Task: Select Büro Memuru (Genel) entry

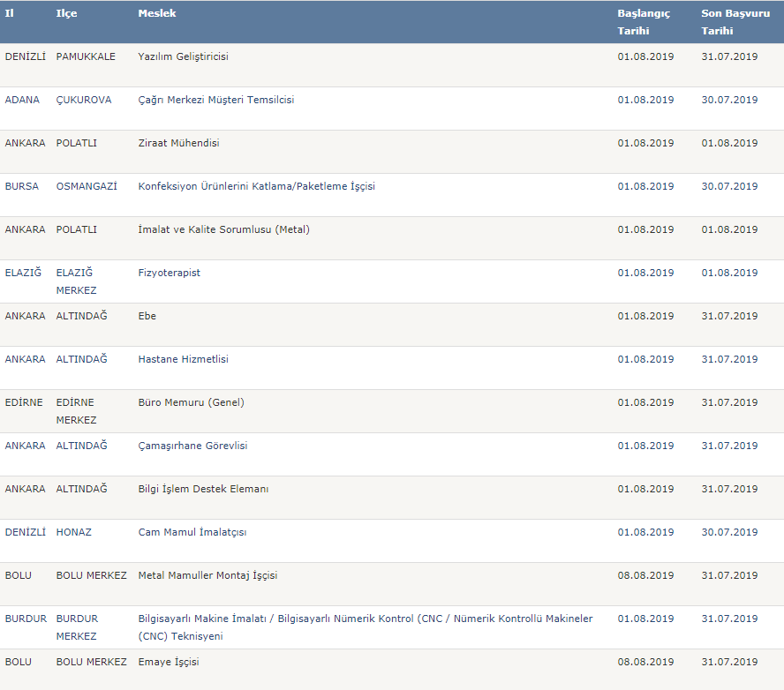Action: coord(192,402)
